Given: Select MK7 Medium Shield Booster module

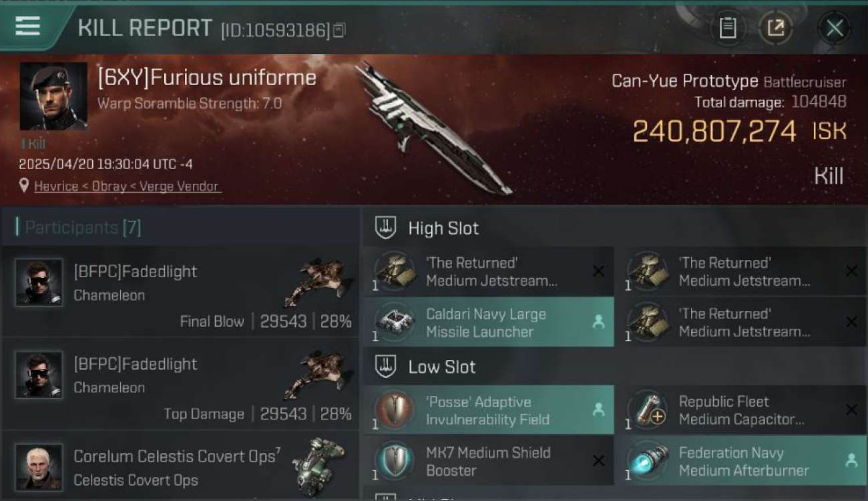Looking at the screenshot, I should (489, 461).
